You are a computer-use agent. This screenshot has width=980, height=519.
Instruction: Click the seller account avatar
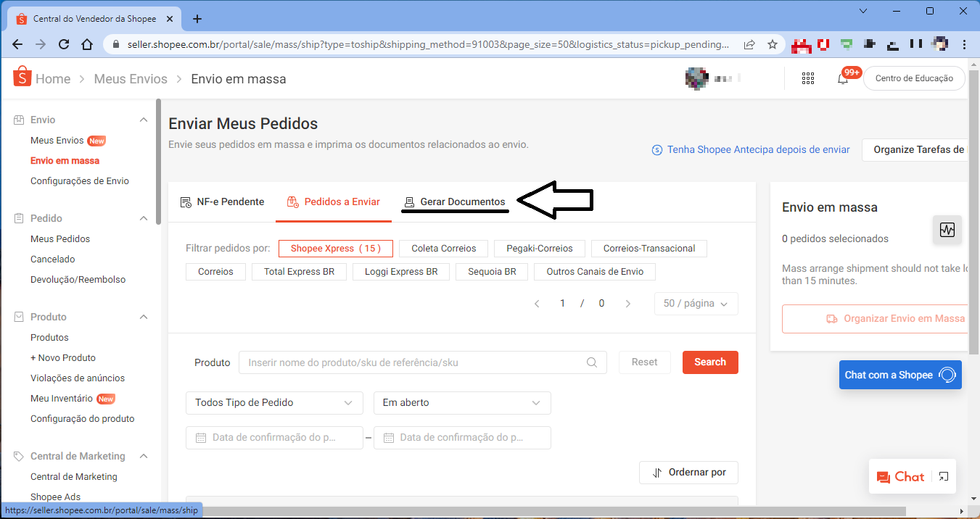(697, 78)
